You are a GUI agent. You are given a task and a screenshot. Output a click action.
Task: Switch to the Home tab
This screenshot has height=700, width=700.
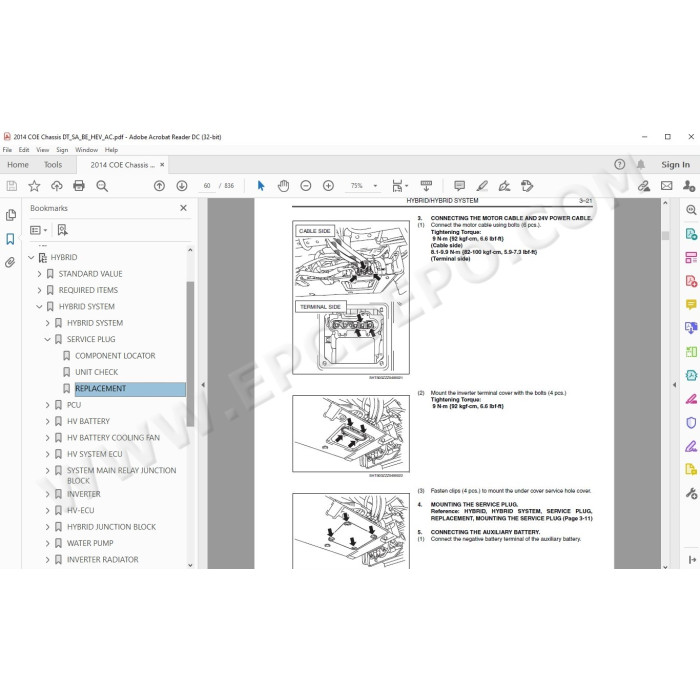point(18,165)
